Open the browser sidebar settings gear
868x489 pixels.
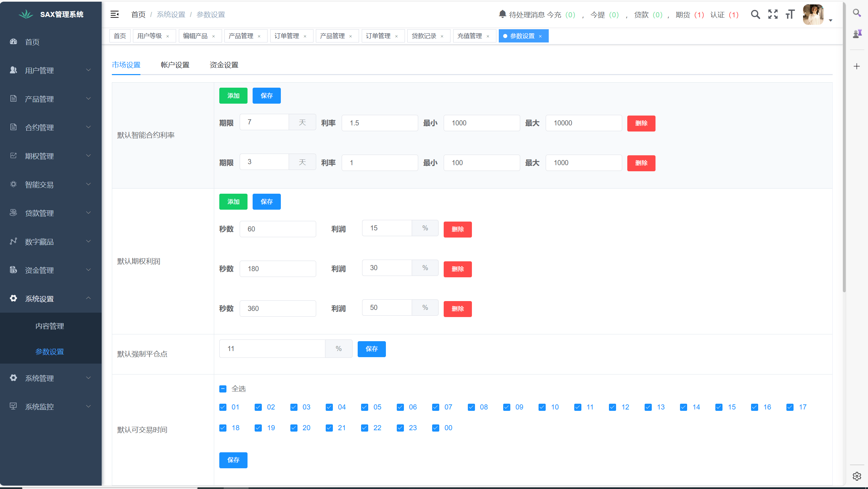click(x=857, y=476)
